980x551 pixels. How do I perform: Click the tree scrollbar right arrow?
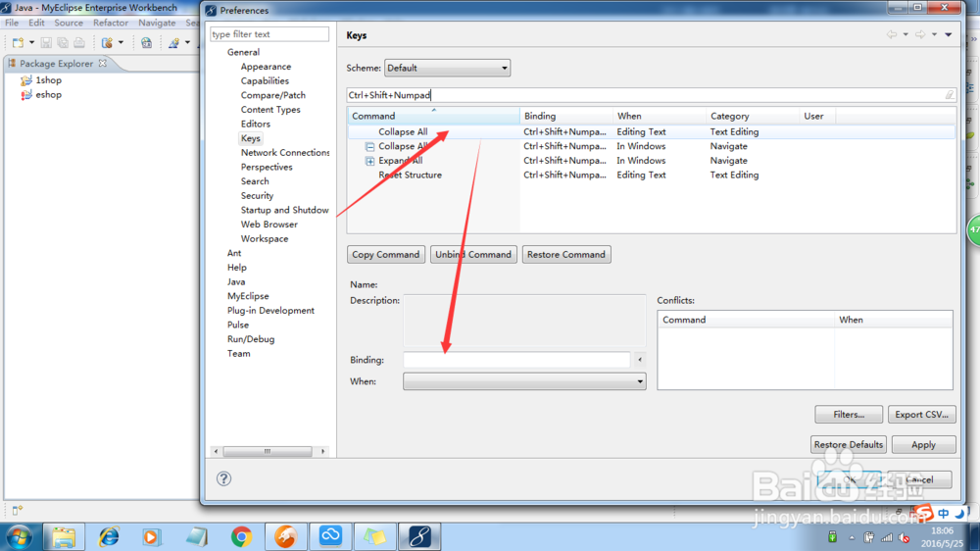323,451
